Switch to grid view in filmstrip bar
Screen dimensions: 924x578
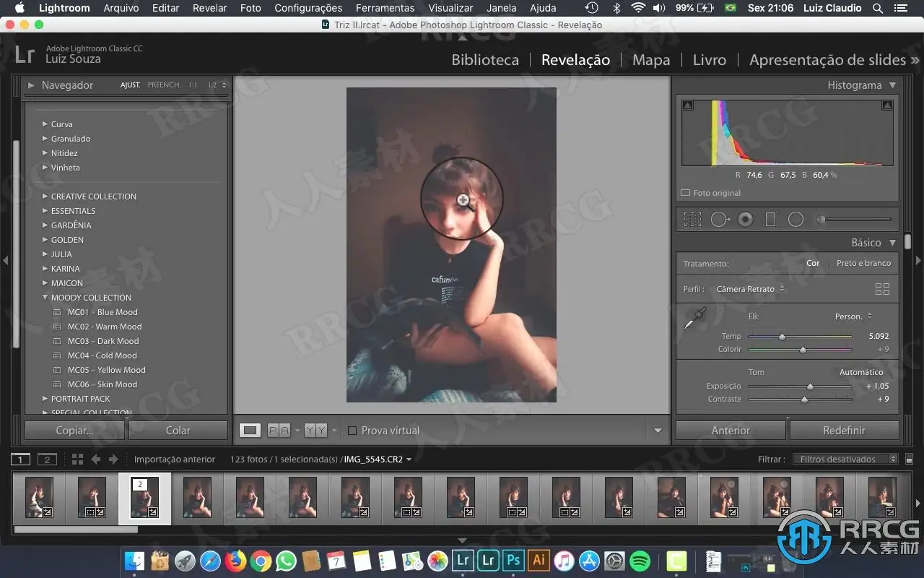click(x=77, y=460)
